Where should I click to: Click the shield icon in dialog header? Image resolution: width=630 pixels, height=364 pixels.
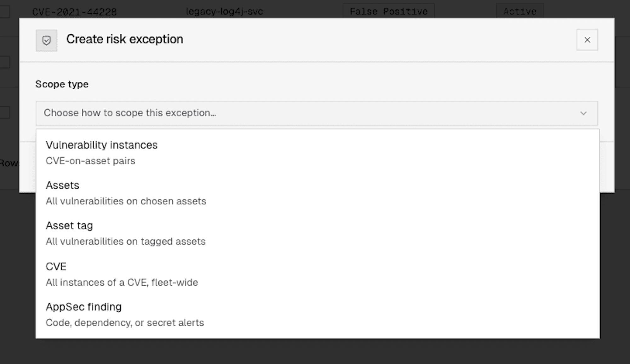pos(46,40)
